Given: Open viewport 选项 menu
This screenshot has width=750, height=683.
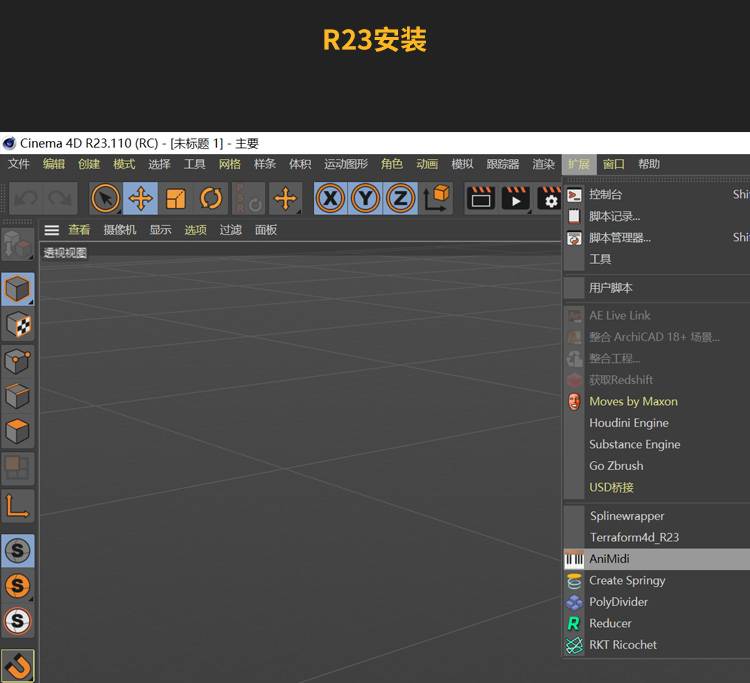Looking at the screenshot, I should (x=195, y=230).
